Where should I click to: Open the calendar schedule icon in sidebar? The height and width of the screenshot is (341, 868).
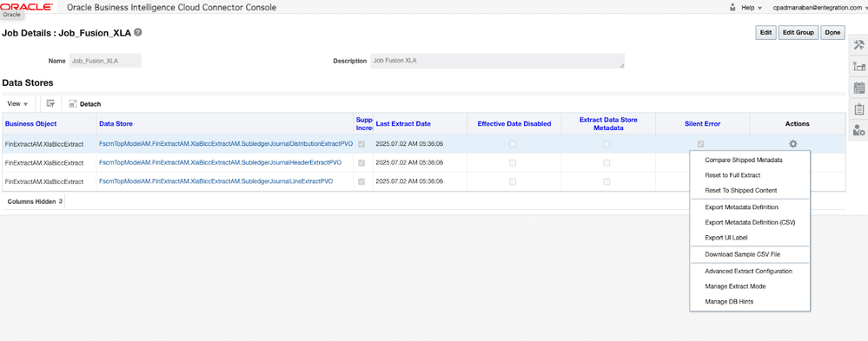pyautogui.click(x=859, y=88)
